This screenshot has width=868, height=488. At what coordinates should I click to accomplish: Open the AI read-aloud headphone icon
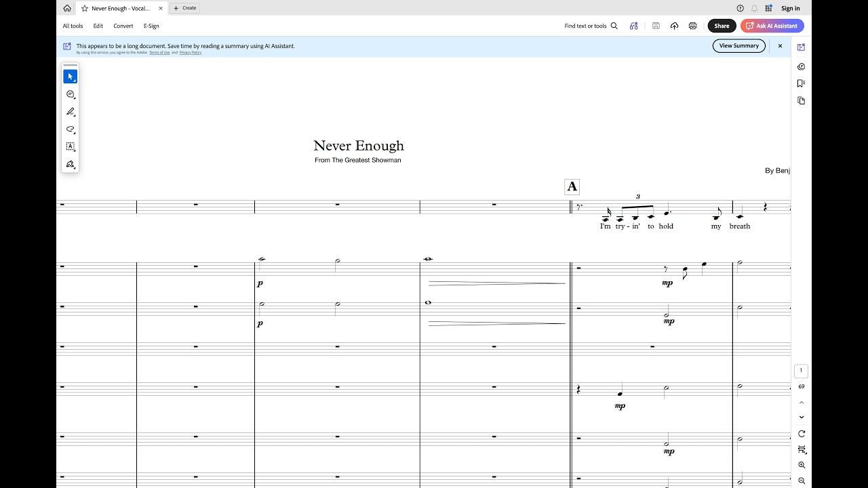633,26
